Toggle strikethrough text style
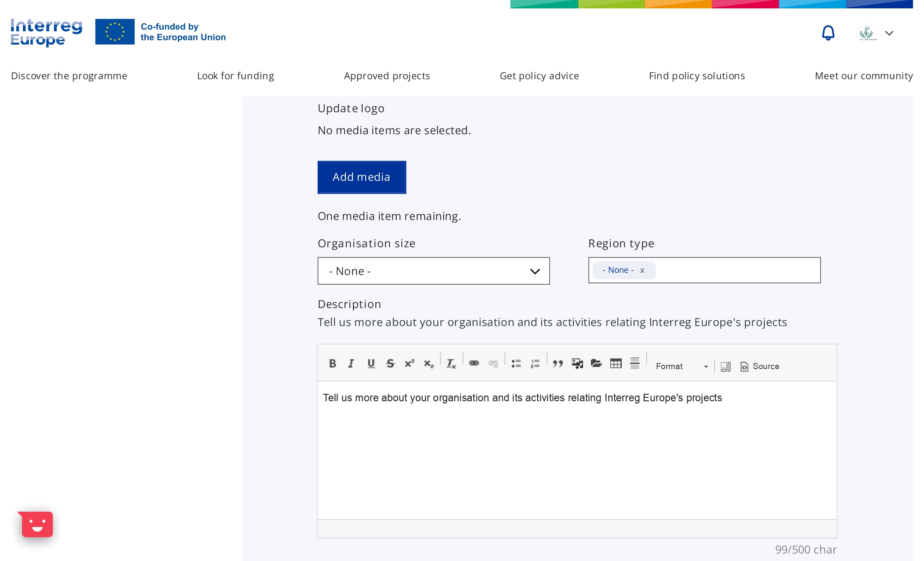Image resolution: width=924 pixels, height=561 pixels. [390, 363]
